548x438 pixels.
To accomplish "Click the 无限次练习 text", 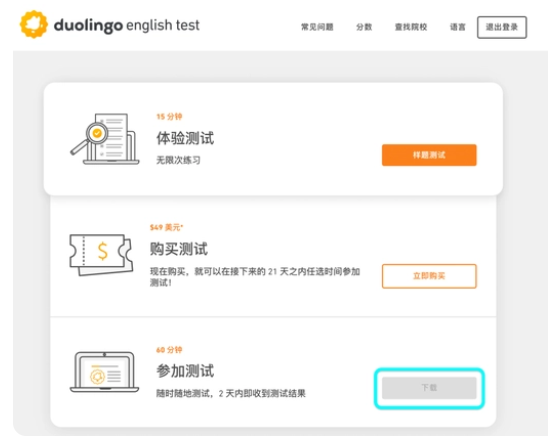I will pos(178,160).
